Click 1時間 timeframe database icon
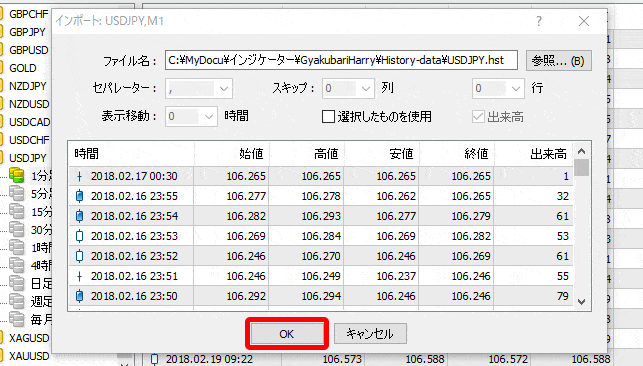Viewport: 643px width, 366px height. tap(17, 247)
